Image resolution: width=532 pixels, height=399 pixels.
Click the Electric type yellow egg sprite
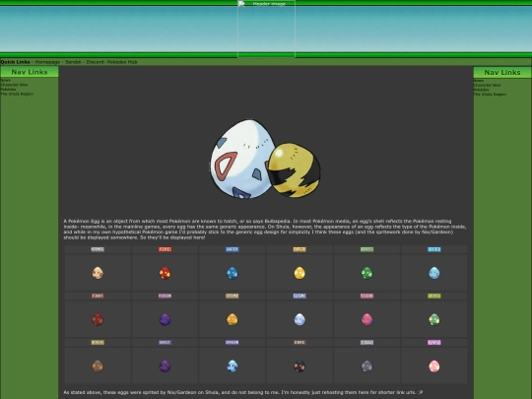coord(299,273)
